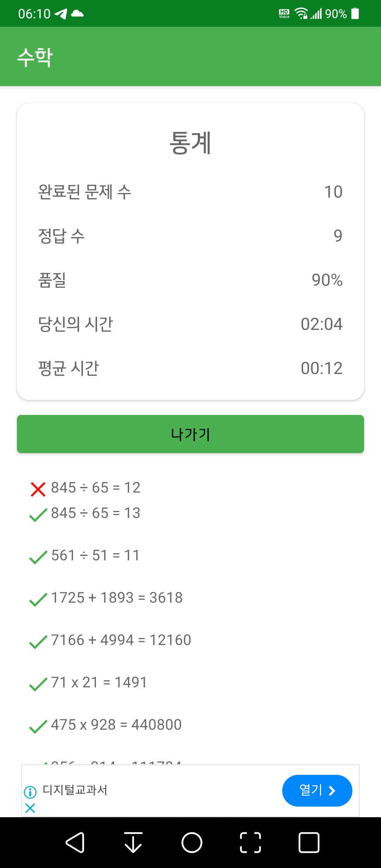Tap the Android back navigation button
The width and height of the screenshot is (381, 868).
click(x=75, y=843)
